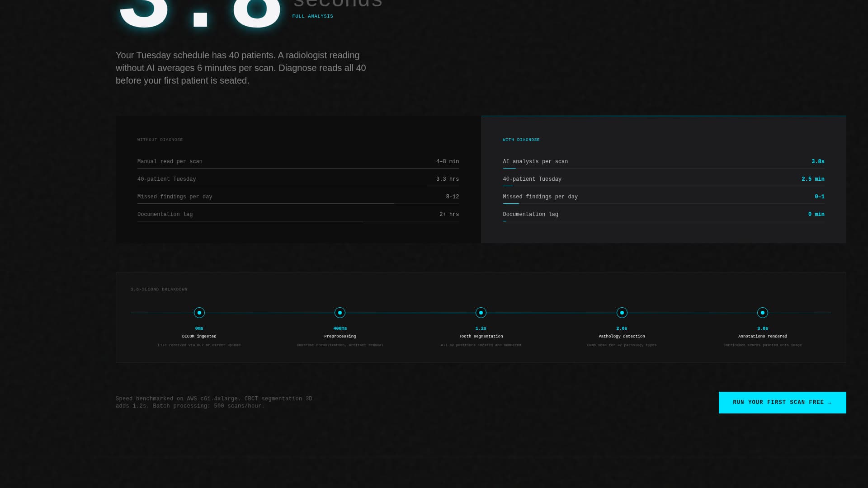Click the '2.5 min' value
This screenshot has width=868, height=488.
tap(813, 179)
